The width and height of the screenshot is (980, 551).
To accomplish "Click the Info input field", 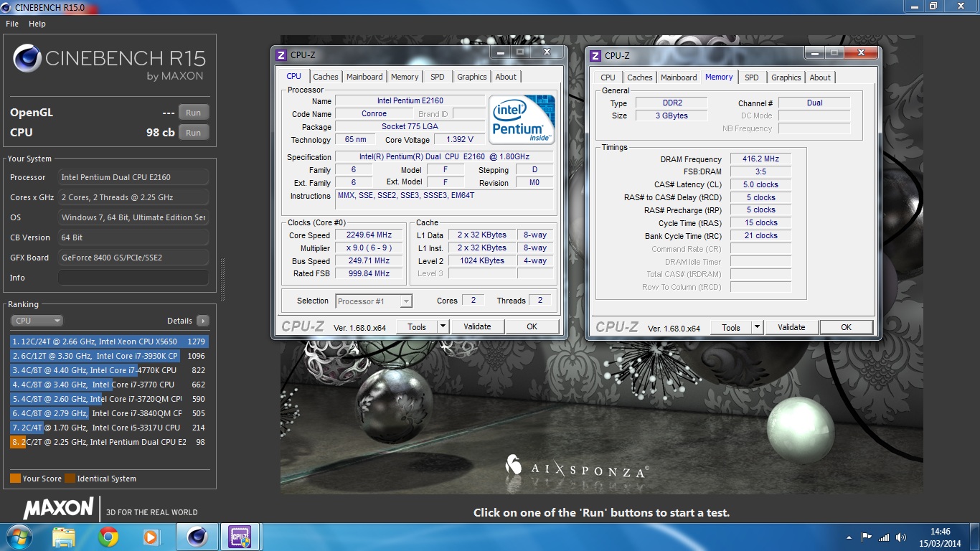I will pos(133,278).
